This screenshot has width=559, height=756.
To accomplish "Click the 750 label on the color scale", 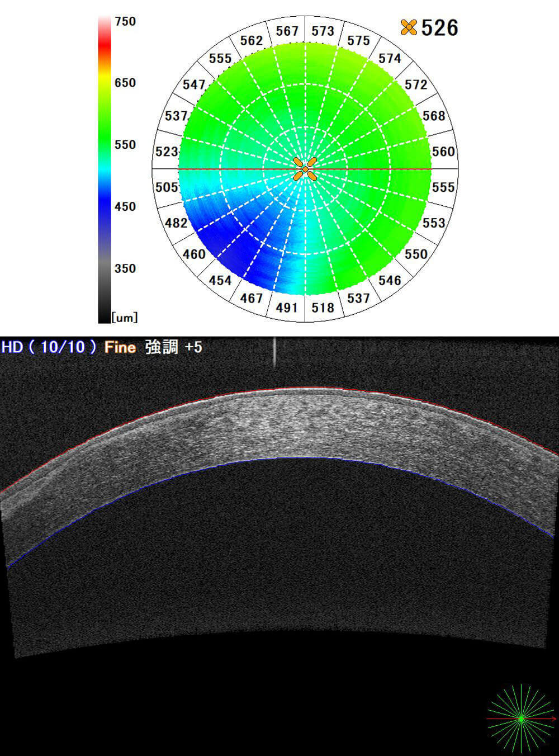I will [x=125, y=21].
